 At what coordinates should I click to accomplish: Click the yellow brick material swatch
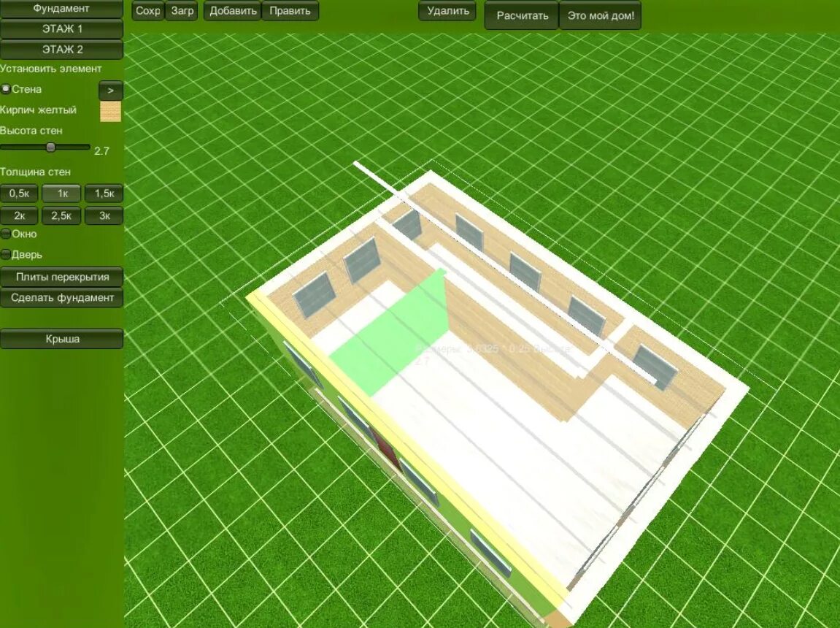click(110, 112)
